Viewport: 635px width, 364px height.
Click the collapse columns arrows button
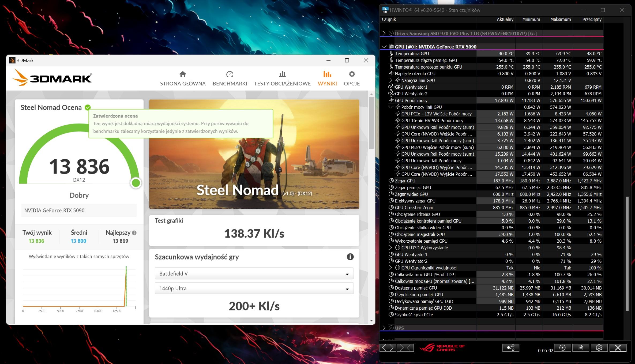(405, 348)
